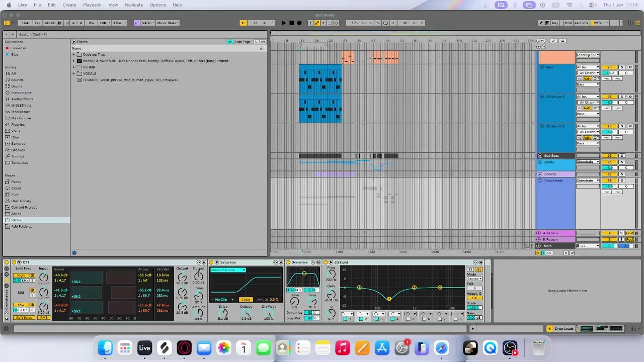Adjust the OTT Amount knob

(x=199, y=313)
